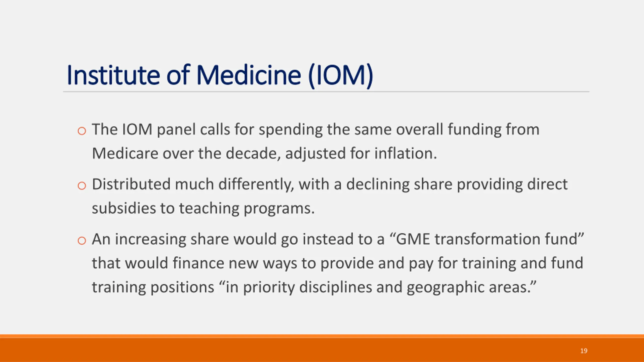Click the divider line under the title
644x362 pixels.
point(326,92)
